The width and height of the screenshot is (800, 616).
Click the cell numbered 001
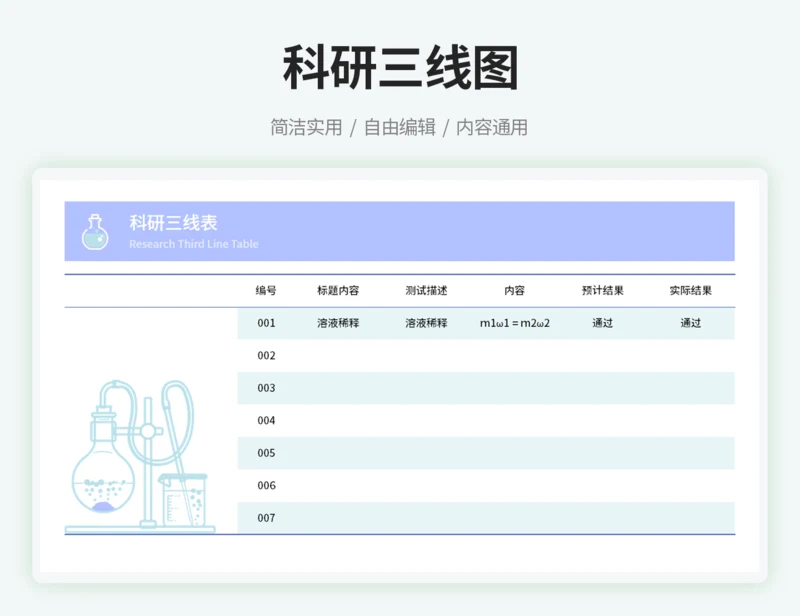pos(266,323)
